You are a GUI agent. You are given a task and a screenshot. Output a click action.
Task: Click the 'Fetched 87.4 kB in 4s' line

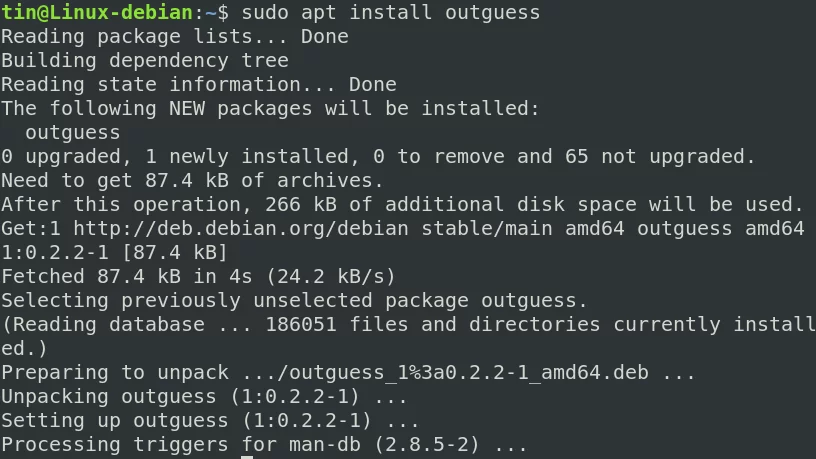[198, 276]
